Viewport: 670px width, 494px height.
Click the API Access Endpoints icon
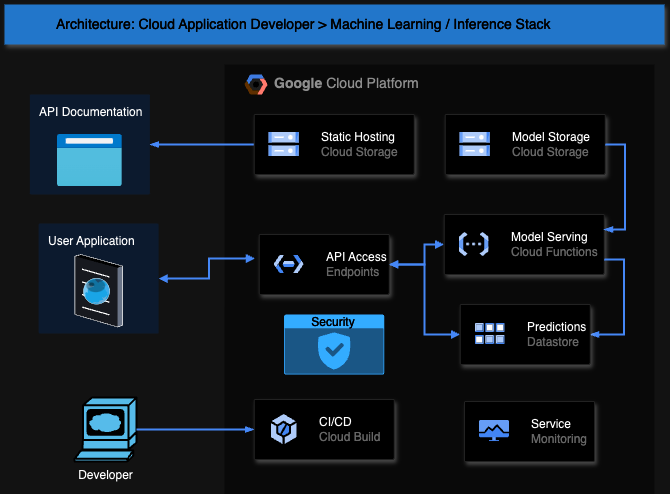pyautogui.click(x=288, y=264)
